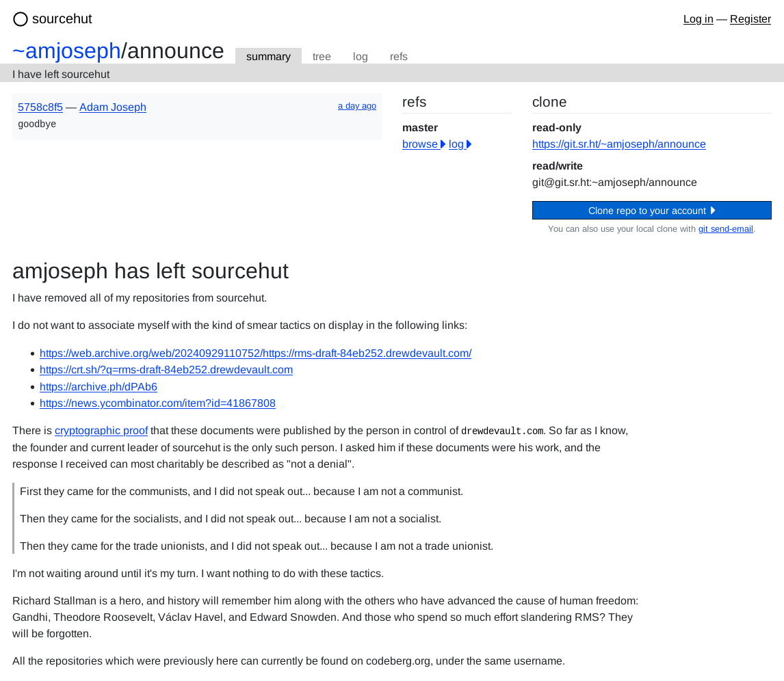Click the 'I have left sourcehut' description
Screen dimensions: 784x681
pyautogui.click(x=61, y=75)
